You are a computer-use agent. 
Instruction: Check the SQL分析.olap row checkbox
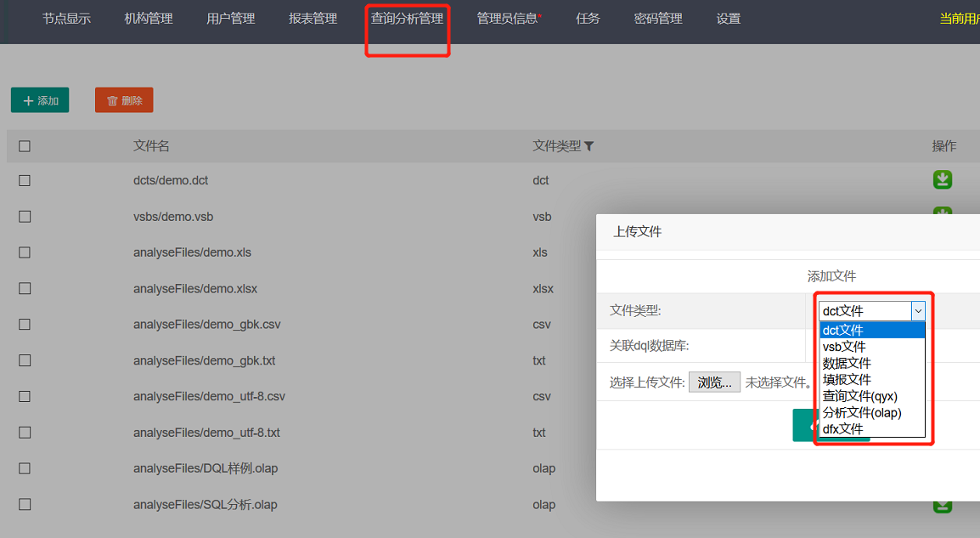[x=25, y=504]
